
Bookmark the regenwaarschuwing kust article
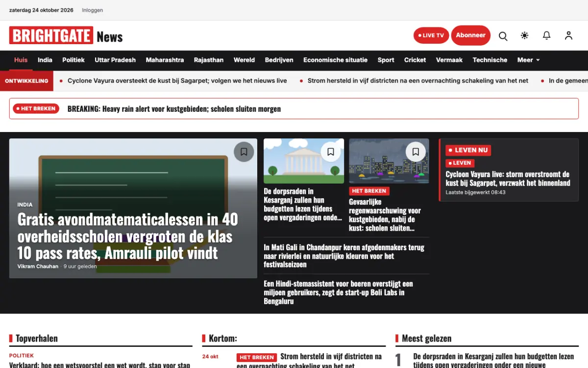click(x=416, y=152)
